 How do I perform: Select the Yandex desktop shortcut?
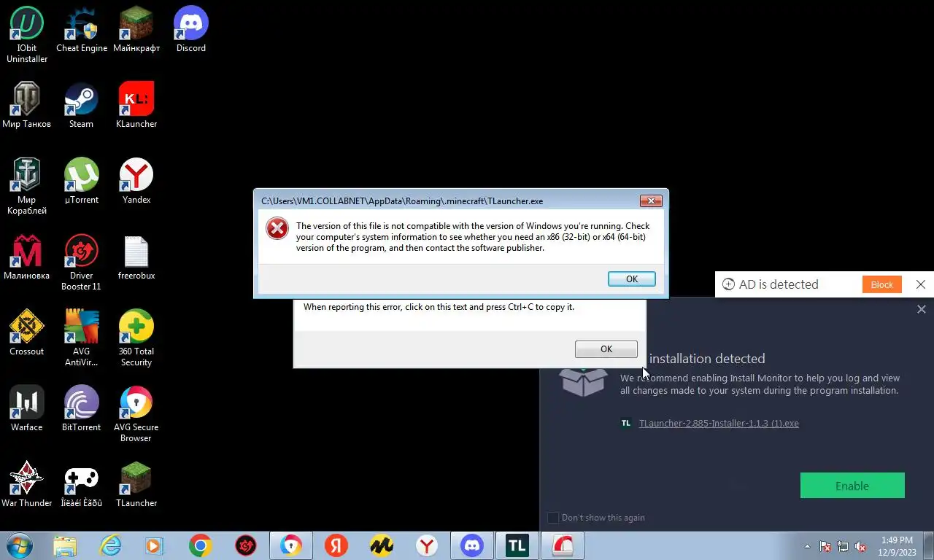coord(136,181)
